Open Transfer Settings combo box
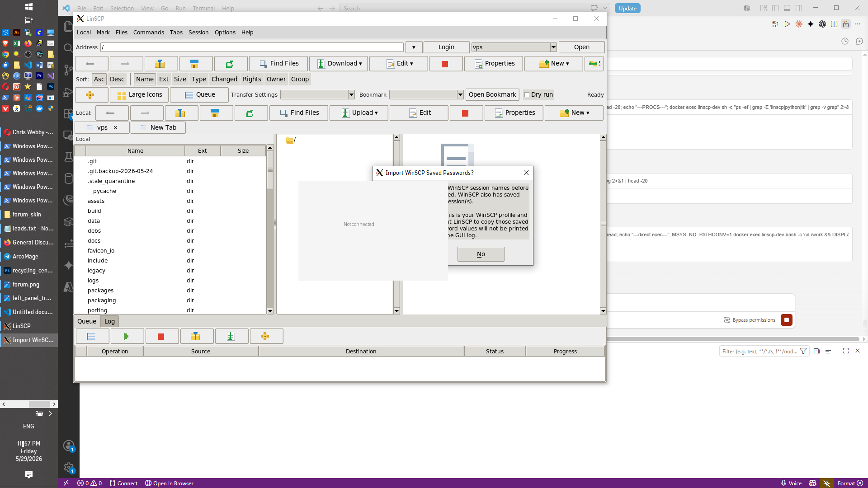 click(x=317, y=95)
